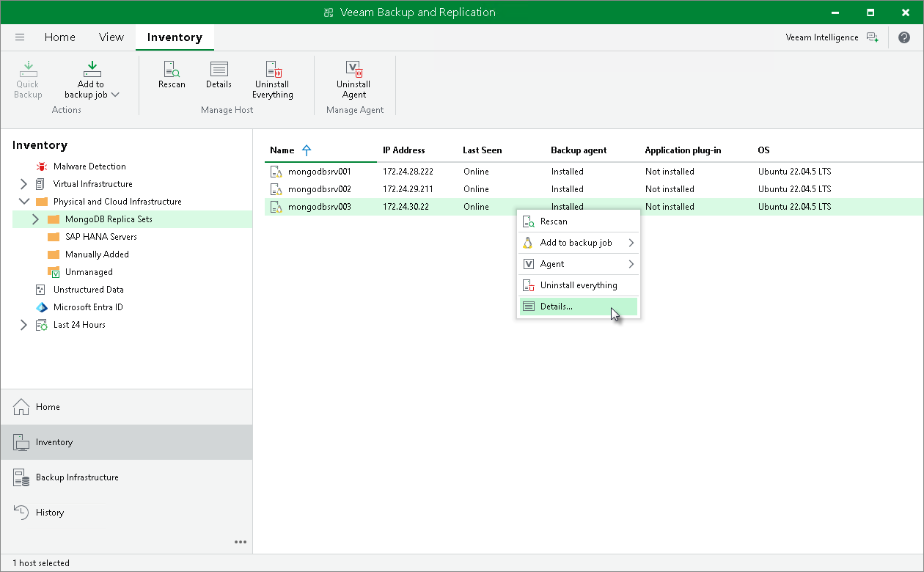Collapse Physical and Cloud Infrastructure node
The height and width of the screenshot is (572, 924).
pos(23,202)
